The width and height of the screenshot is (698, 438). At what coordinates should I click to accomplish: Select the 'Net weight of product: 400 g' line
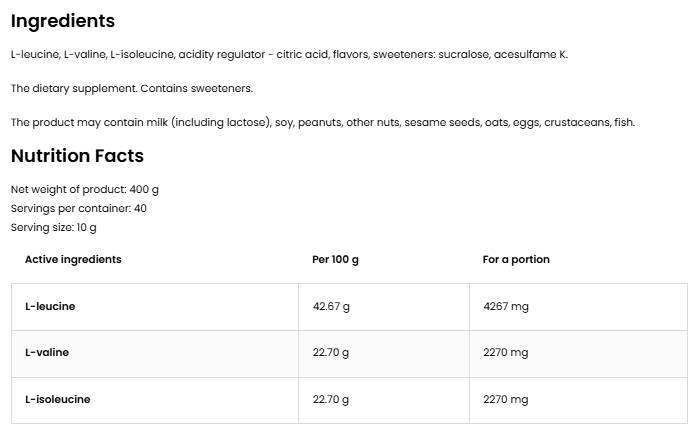pyautogui.click(x=85, y=189)
